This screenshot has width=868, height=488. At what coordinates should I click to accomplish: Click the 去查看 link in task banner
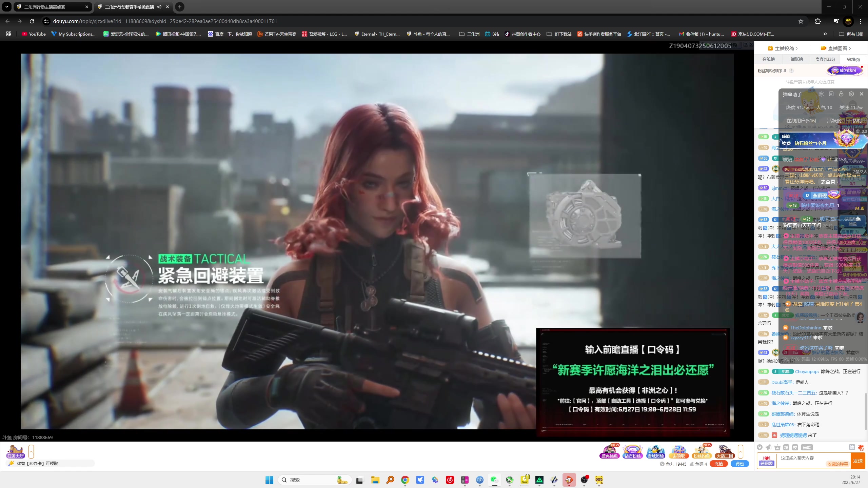[828, 182]
